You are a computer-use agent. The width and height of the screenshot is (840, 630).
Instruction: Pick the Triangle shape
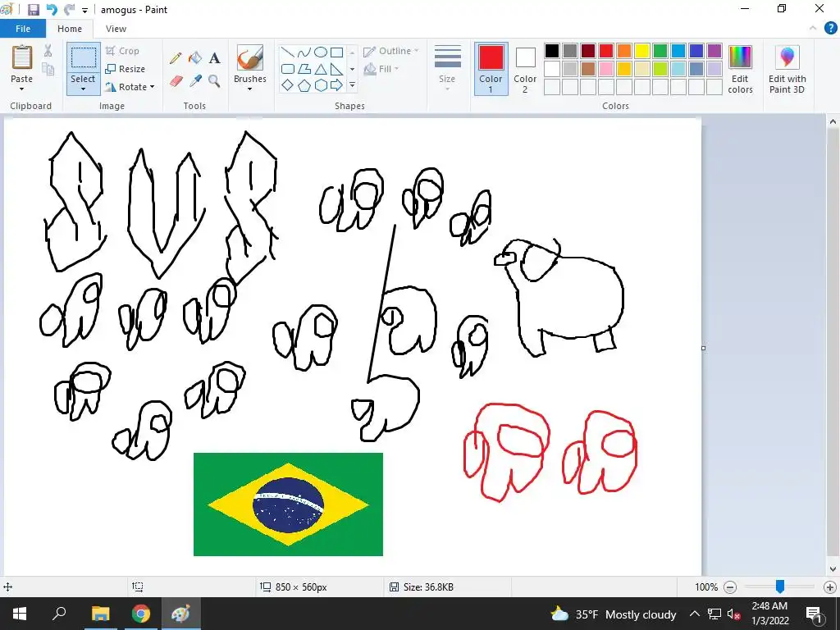[321, 69]
